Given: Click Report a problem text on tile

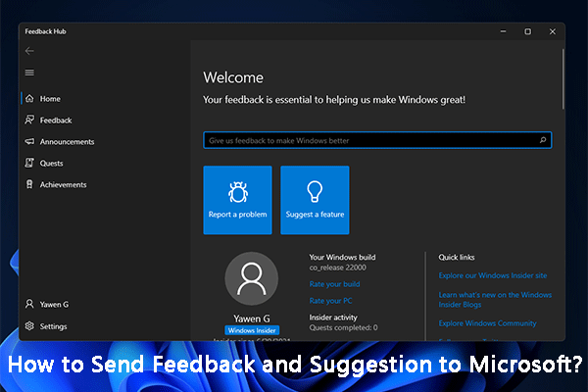Looking at the screenshot, I should (x=238, y=215).
